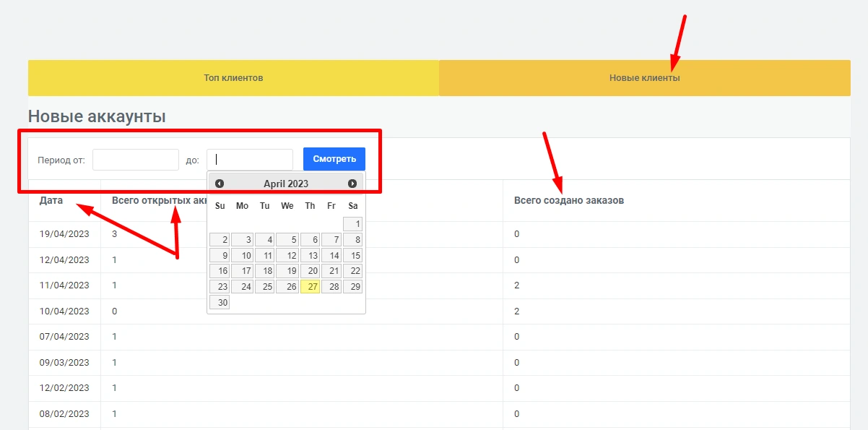Image resolution: width=868 pixels, height=430 pixels.
Task: Focus the Период от date field
Action: 136,160
